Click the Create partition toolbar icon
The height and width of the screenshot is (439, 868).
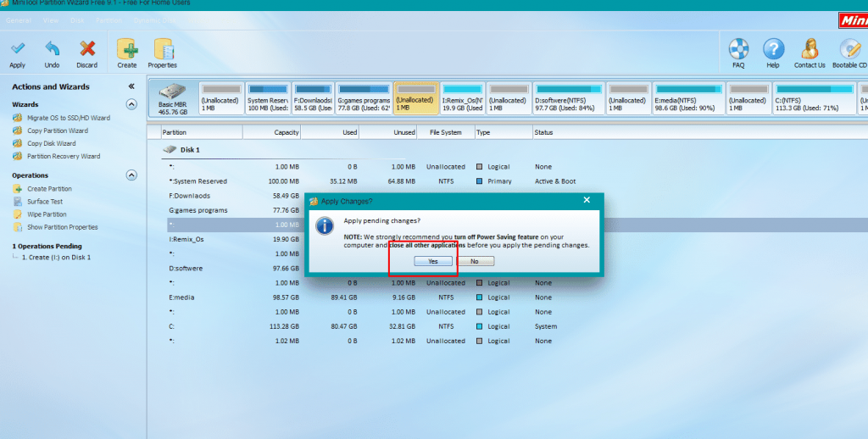[127, 49]
